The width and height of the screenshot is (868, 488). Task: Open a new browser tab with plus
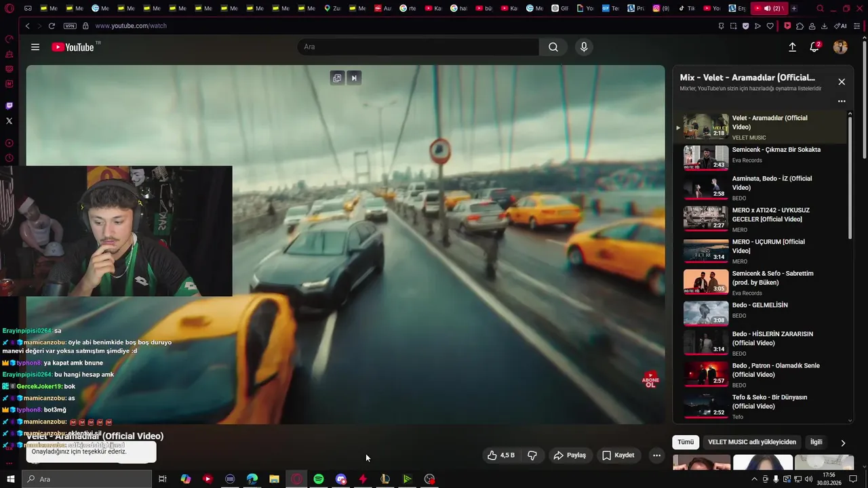(794, 9)
